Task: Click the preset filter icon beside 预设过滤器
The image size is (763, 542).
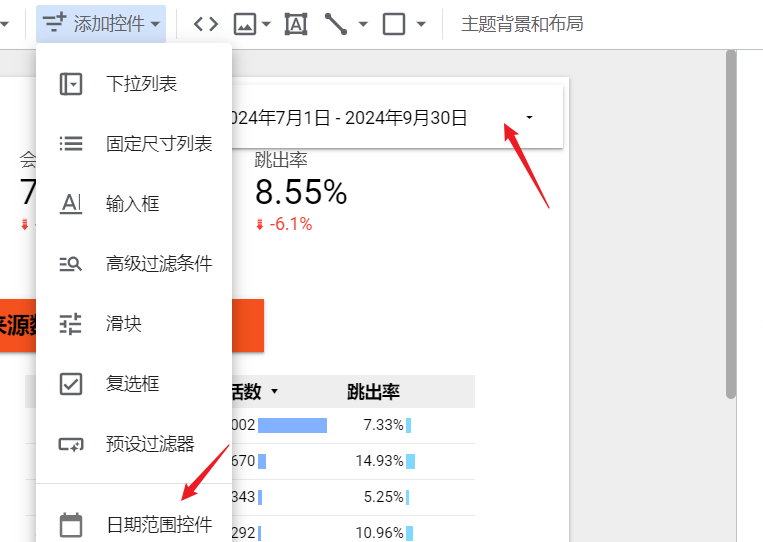Action: click(71, 444)
